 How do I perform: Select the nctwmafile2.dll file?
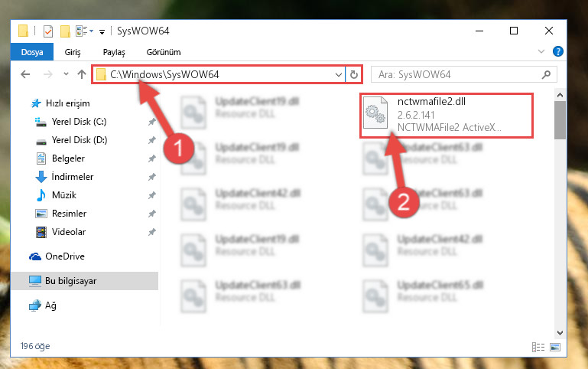tap(447, 116)
